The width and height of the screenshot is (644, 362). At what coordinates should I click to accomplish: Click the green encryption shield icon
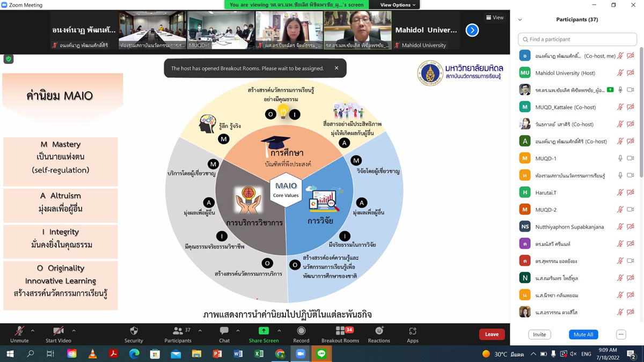click(8, 59)
